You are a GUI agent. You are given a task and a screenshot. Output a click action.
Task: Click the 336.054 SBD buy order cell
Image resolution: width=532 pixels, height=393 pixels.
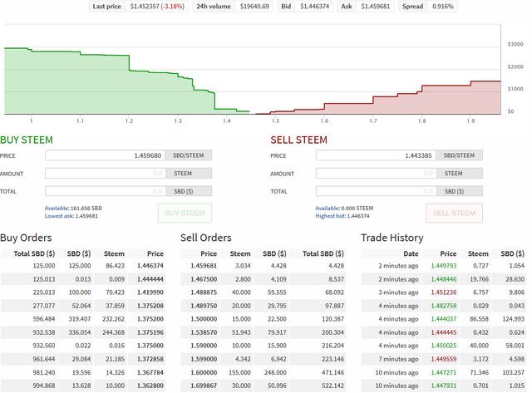click(x=80, y=332)
